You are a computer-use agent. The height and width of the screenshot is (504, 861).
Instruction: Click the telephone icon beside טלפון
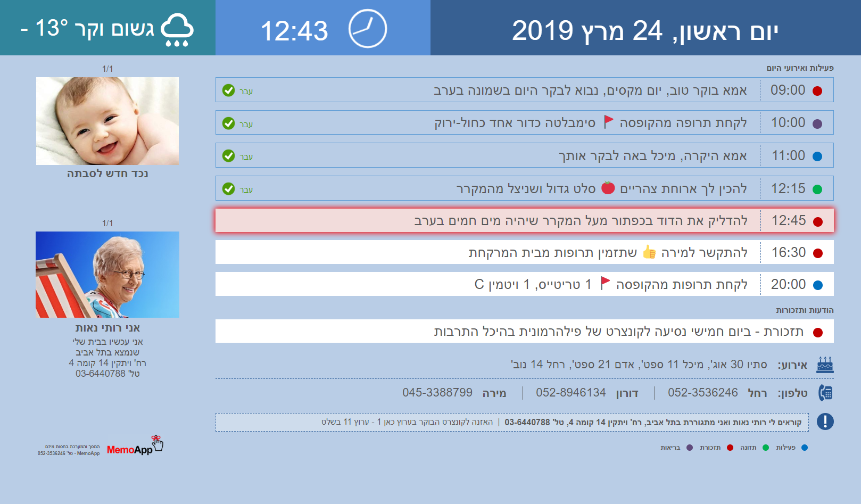click(825, 393)
